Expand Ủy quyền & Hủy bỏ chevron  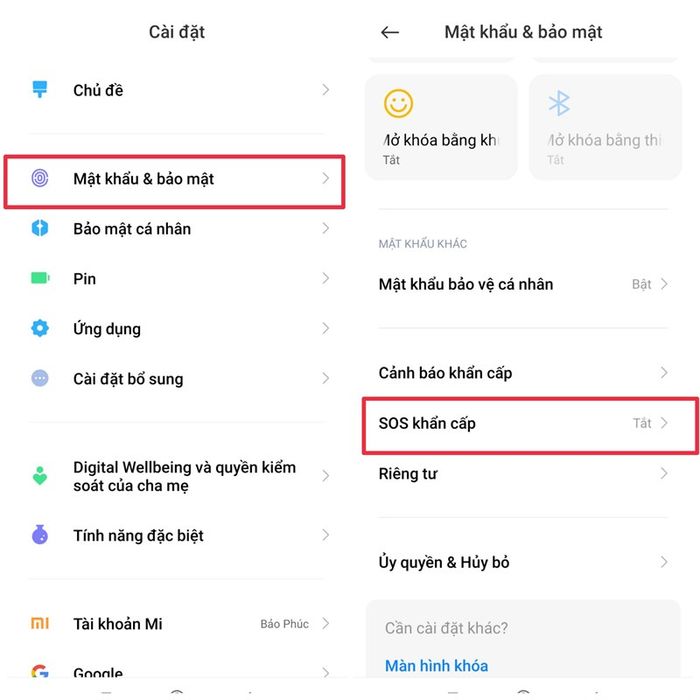[x=664, y=562]
